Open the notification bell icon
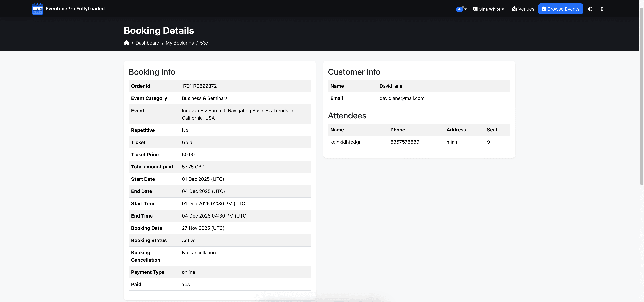The height and width of the screenshot is (302, 644). pyautogui.click(x=459, y=9)
